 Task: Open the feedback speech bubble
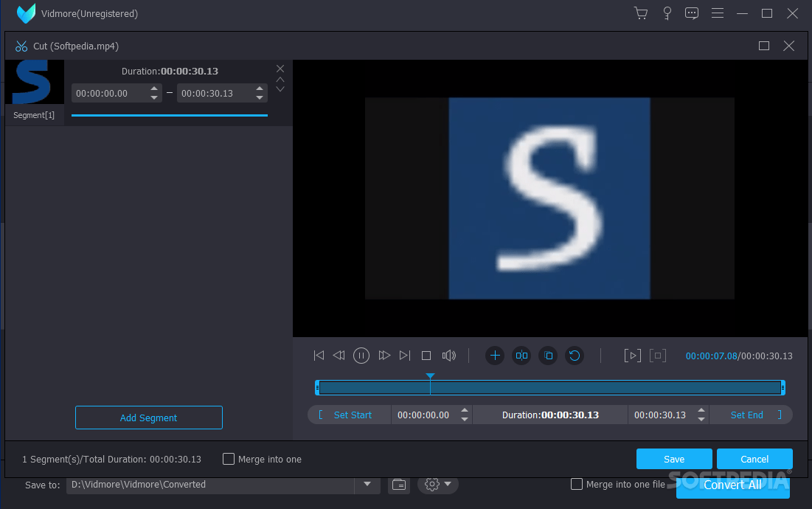pos(692,13)
